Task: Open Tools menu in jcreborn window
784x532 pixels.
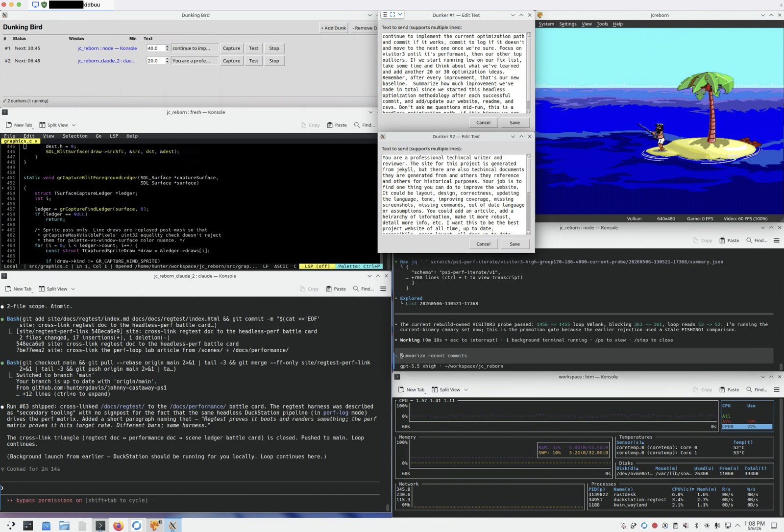Action: pos(602,24)
